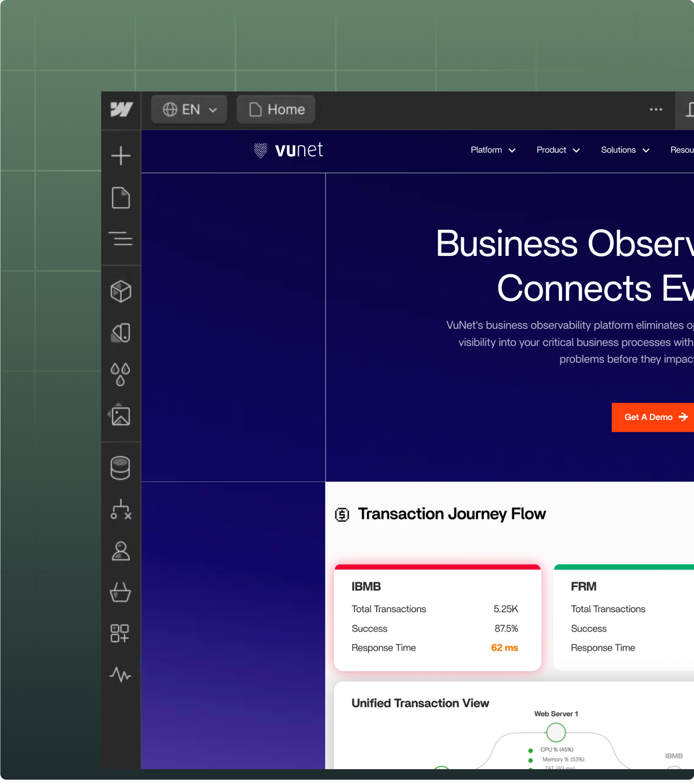Select the IBMB transaction card

click(x=438, y=618)
